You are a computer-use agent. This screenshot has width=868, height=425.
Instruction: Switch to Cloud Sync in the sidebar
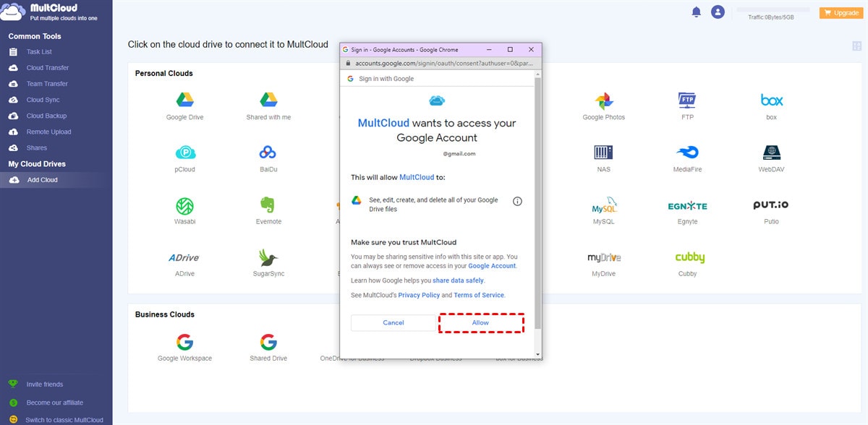tap(43, 99)
